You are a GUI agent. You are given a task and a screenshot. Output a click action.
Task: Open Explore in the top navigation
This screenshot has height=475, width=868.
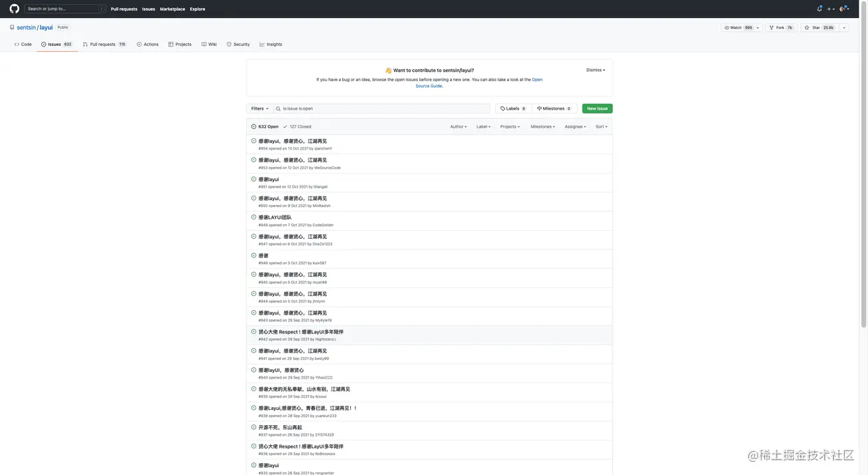click(x=198, y=9)
